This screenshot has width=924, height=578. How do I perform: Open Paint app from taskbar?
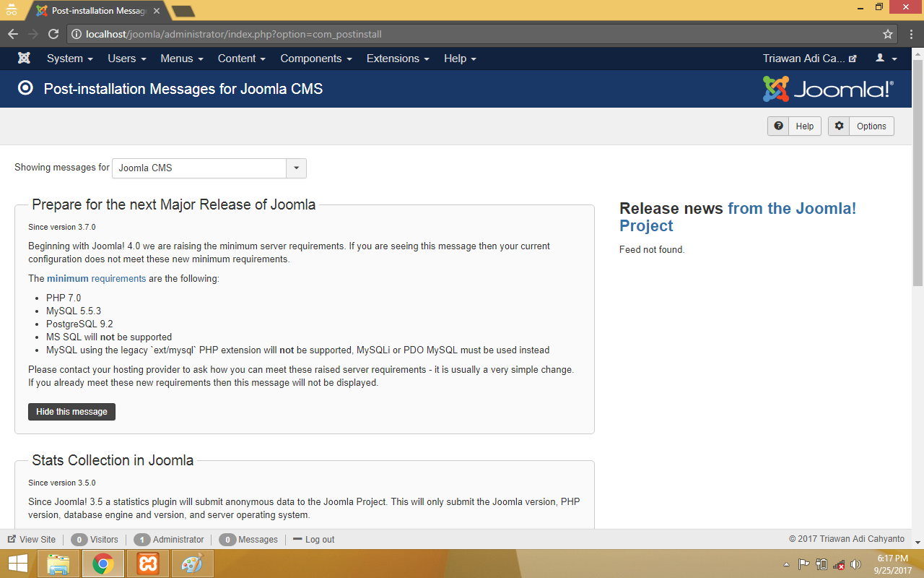point(192,564)
